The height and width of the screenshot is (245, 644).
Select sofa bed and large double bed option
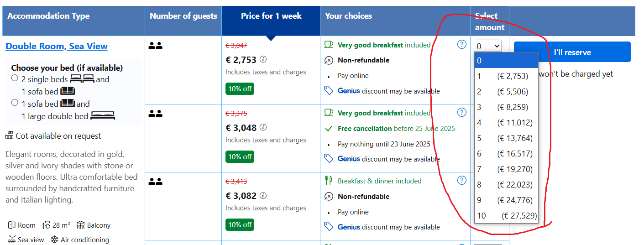[x=15, y=103]
